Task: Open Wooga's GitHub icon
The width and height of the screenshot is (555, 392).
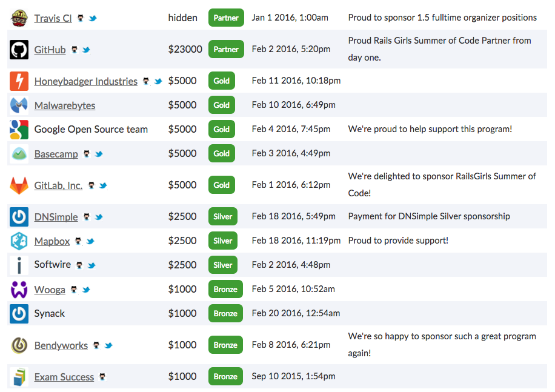Action: pyautogui.click(x=74, y=290)
